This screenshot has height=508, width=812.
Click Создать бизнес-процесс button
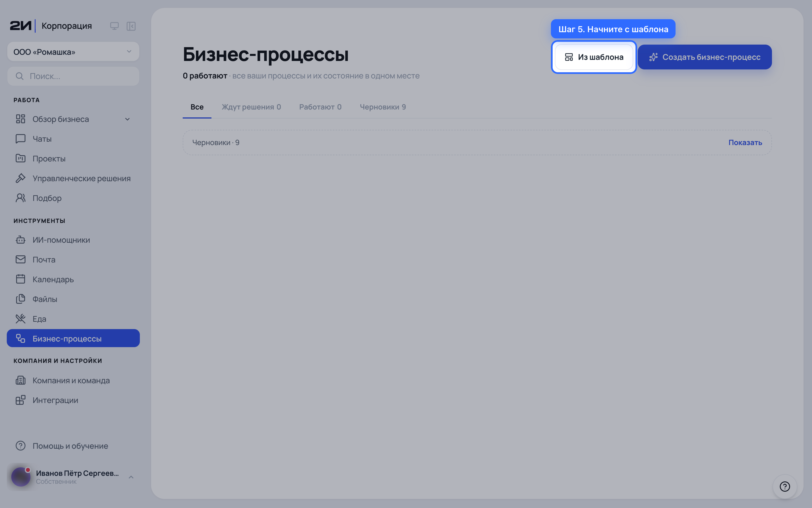click(705, 57)
